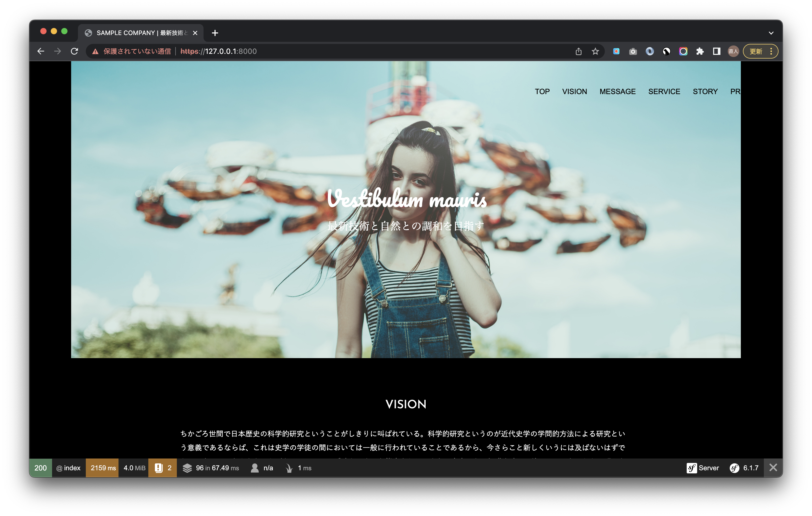812x516 pixels.
Task: Click the Ajax requests arrow icon showing 1 ms
Action: [289, 468]
